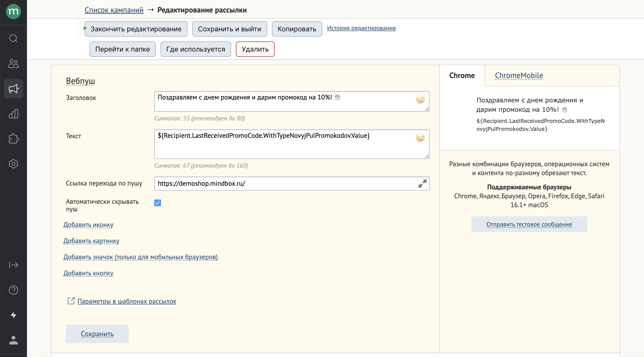This screenshot has height=357, width=644.
Task: Click Добавить значок for mobile browsers link
Action: 141,257
